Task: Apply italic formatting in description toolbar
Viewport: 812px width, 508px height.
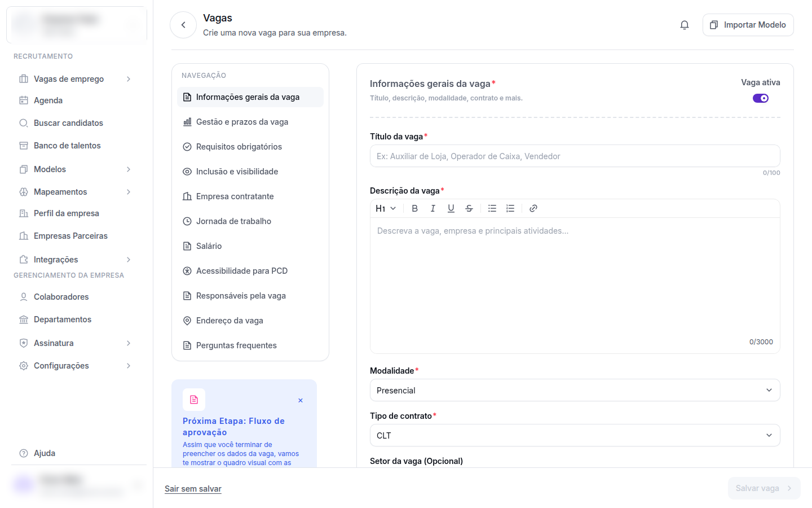Action: pyautogui.click(x=433, y=208)
